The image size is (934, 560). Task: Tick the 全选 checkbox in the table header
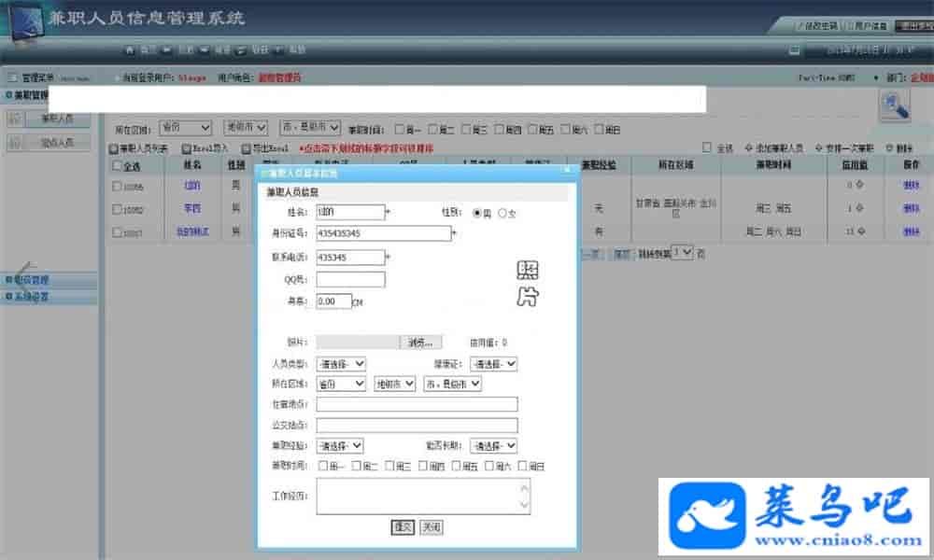point(117,166)
